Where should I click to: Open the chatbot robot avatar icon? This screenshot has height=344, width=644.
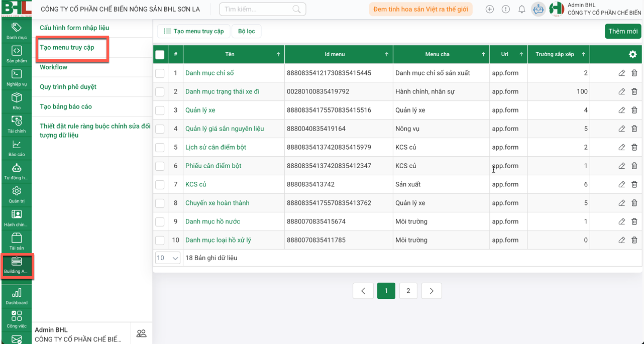click(538, 9)
